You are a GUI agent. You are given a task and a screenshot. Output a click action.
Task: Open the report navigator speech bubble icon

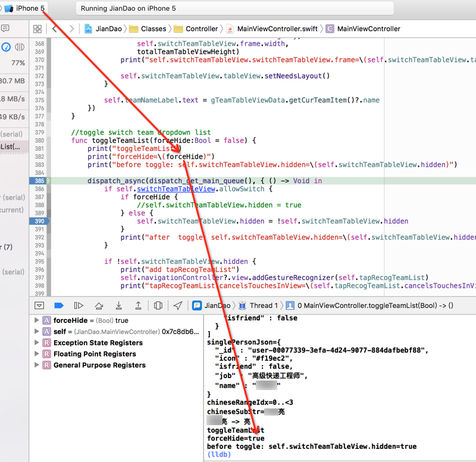pyautogui.click(x=5, y=29)
